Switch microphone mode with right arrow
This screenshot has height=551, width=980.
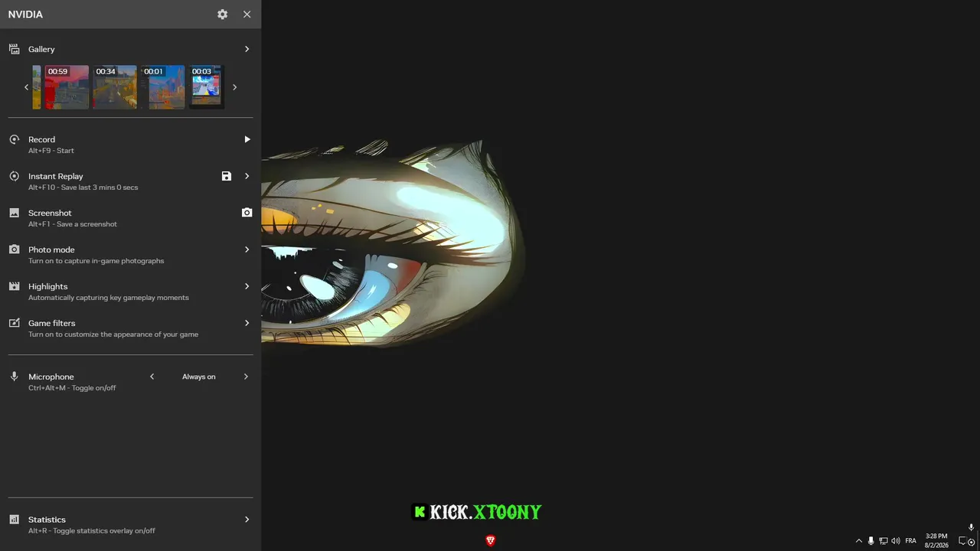(246, 377)
